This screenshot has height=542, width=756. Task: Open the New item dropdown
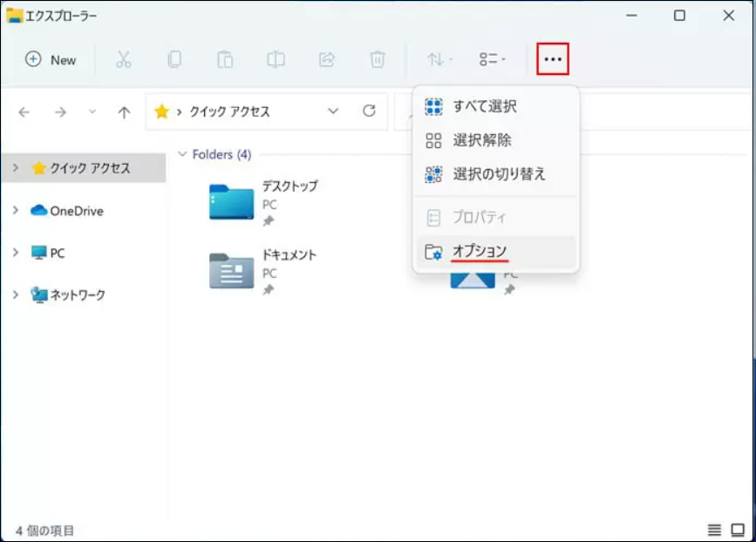[x=51, y=59]
